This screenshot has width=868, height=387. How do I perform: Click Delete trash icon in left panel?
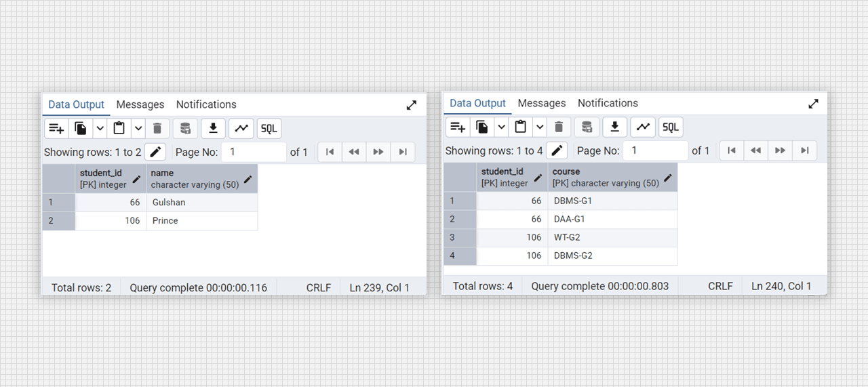tap(157, 128)
